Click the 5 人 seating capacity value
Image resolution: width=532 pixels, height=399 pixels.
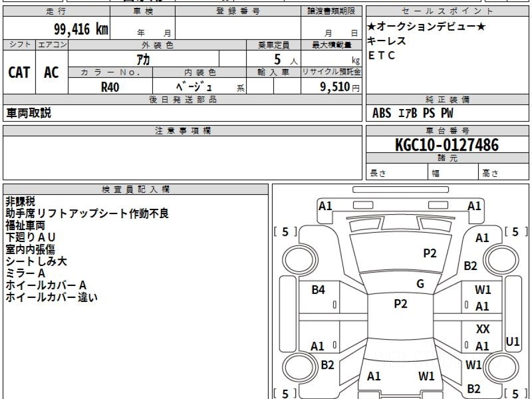[285, 59]
